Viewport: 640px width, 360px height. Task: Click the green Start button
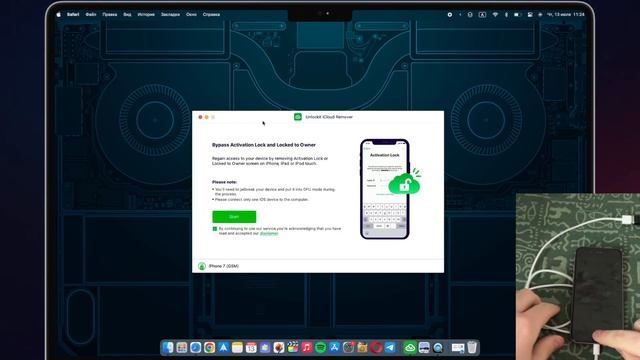pyautogui.click(x=234, y=217)
